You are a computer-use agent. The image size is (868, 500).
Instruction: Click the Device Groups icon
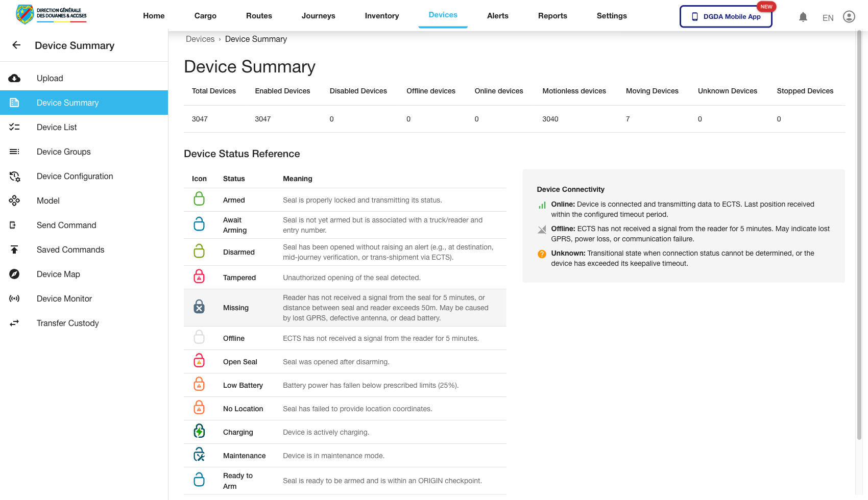tap(14, 152)
